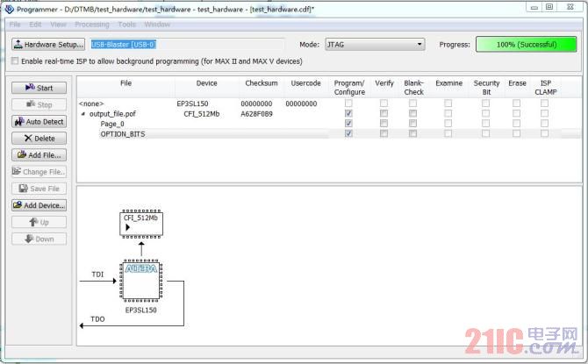
Task: Click the Start programming button
Action: tap(39, 88)
